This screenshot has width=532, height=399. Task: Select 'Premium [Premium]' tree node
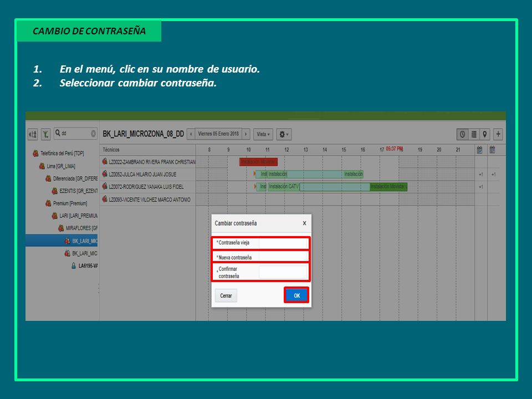70,203
